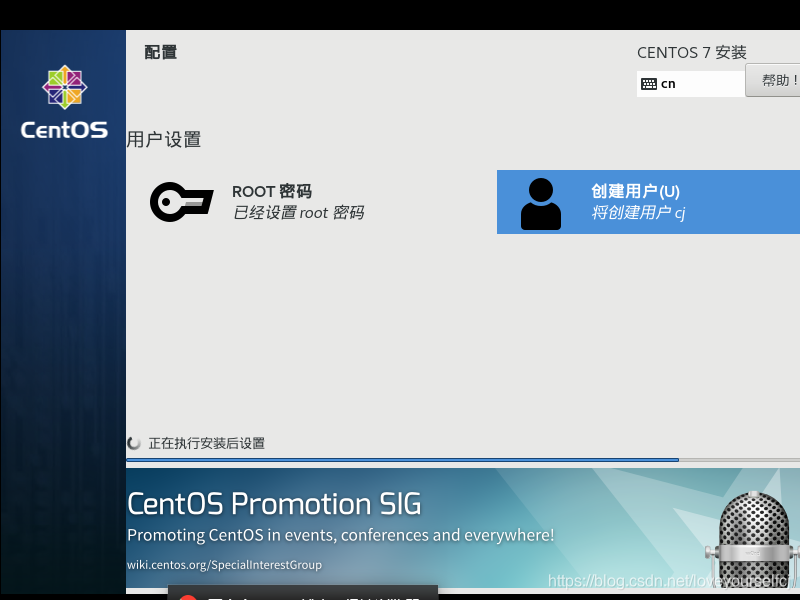The height and width of the screenshot is (600, 800).
Task: Click the installation progress bar
Action: coord(463,460)
